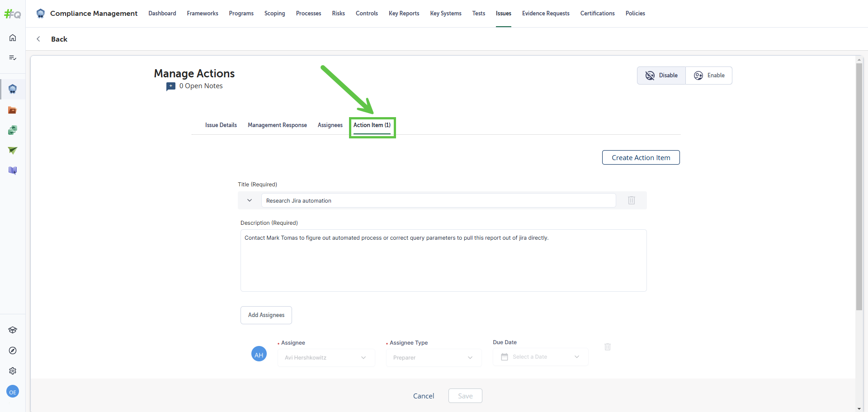The height and width of the screenshot is (412, 868).
Task: Click the OE user avatar
Action: [13, 392]
